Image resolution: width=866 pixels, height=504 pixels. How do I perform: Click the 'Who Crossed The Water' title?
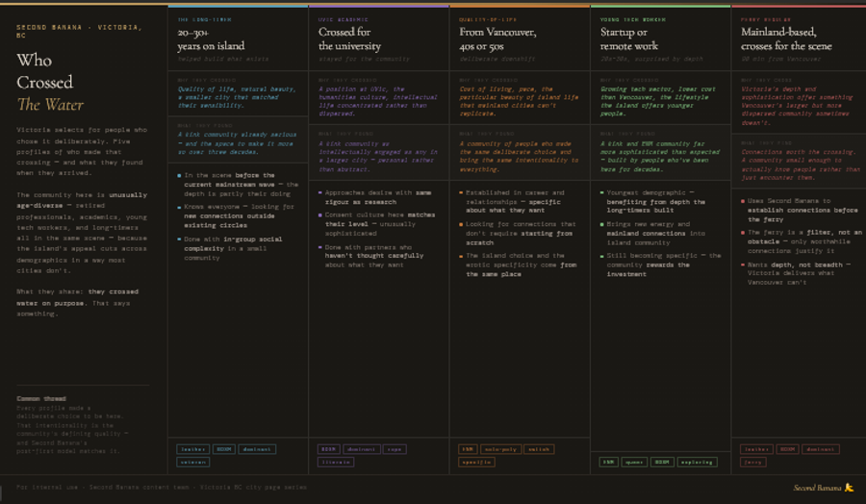(50, 83)
